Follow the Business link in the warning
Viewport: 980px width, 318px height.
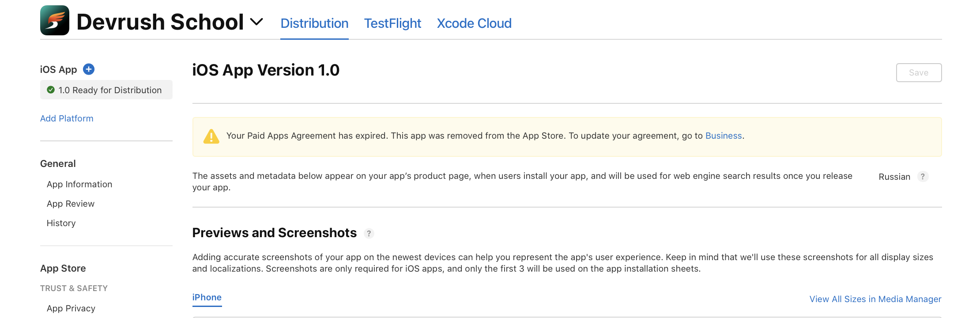coord(724,136)
